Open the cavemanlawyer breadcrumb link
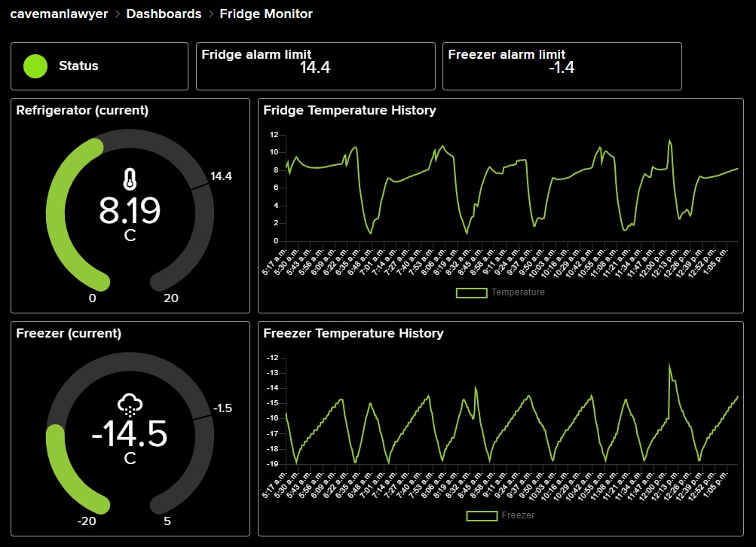The height and width of the screenshot is (547, 756). pyautogui.click(x=59, y=14)
